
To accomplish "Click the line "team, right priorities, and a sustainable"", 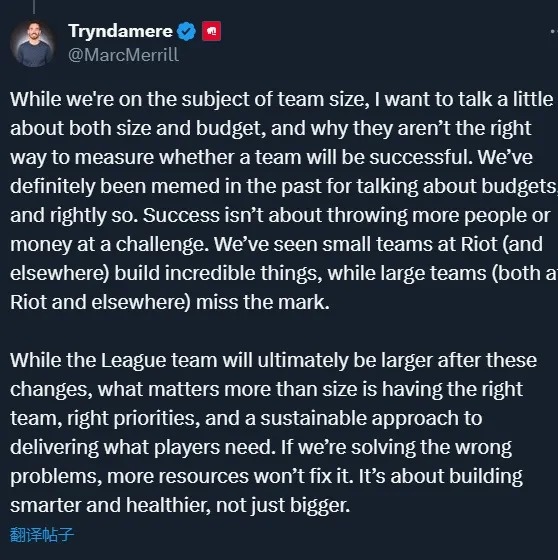I will point(246,418).
